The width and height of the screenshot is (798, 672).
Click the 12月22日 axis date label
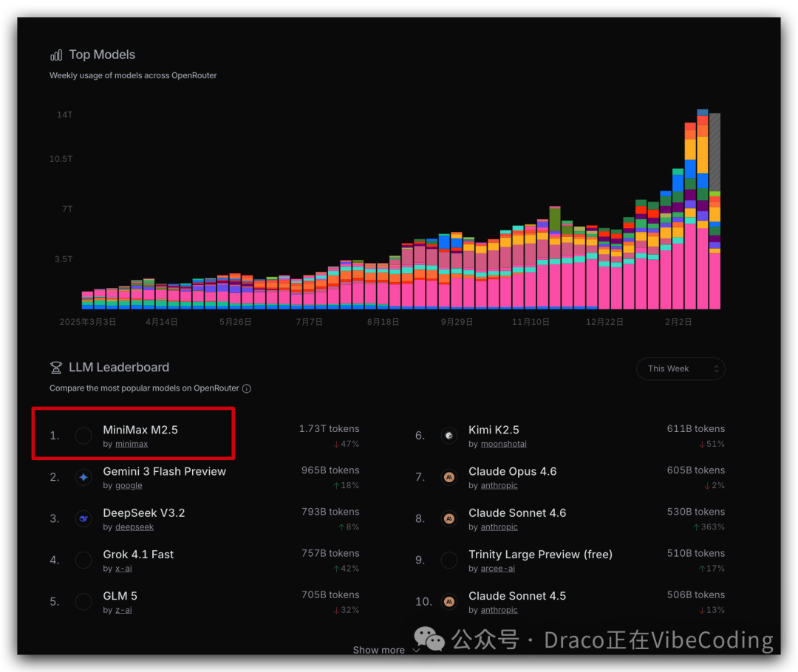click(604, 322)
